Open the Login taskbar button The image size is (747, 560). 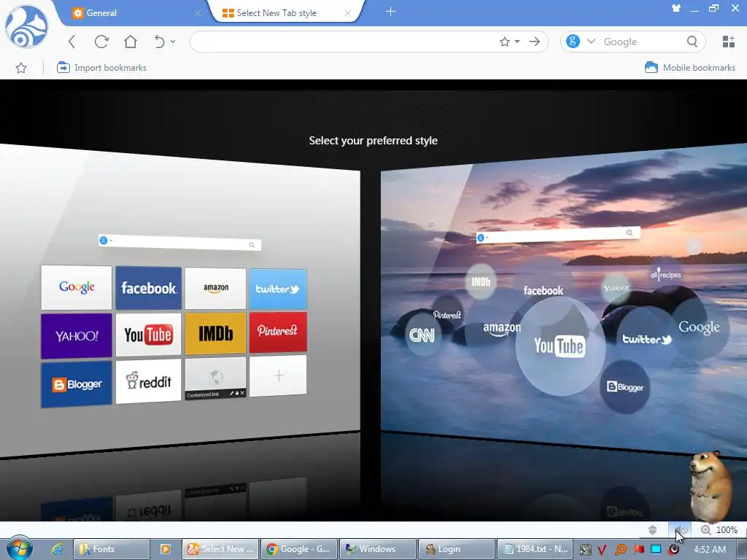[x=456, y=549]
